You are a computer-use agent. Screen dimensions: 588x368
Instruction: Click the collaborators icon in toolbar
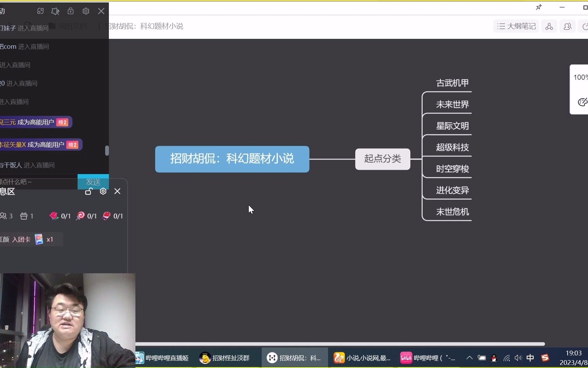[567, 26]
